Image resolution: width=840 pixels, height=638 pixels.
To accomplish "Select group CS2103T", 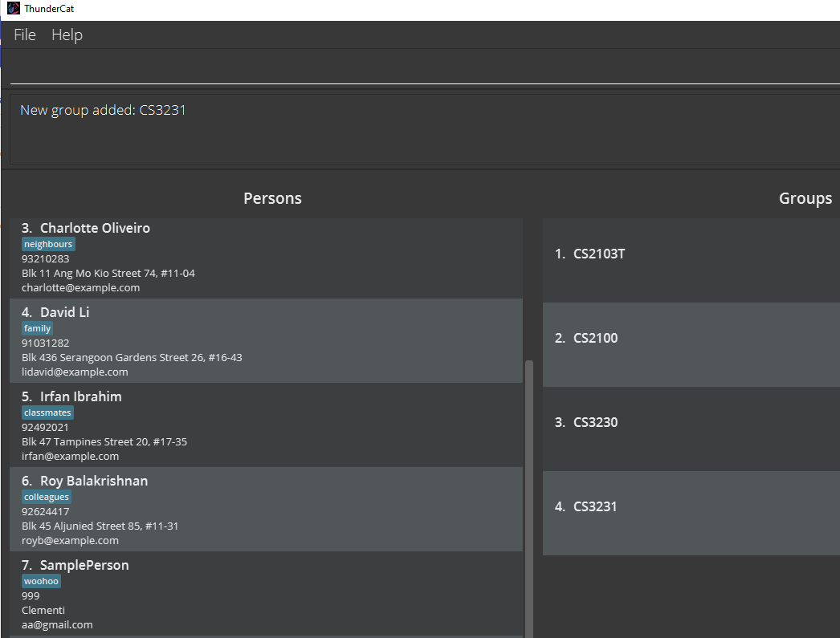I will click(x=691, y=260).
